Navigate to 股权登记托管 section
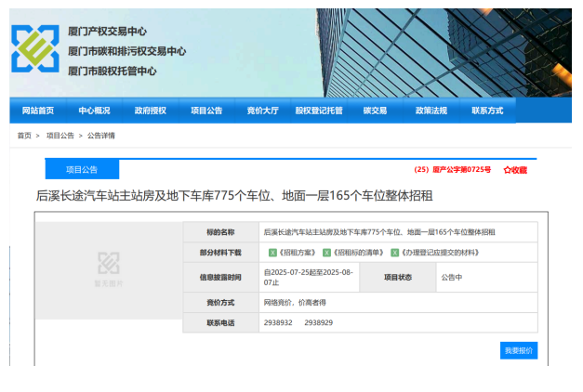 pyautogui.click(x=319, y=111)
